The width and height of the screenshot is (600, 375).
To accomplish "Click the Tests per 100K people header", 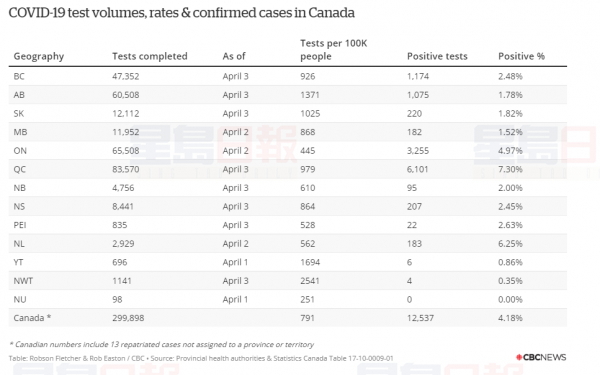I will point(333,50).
